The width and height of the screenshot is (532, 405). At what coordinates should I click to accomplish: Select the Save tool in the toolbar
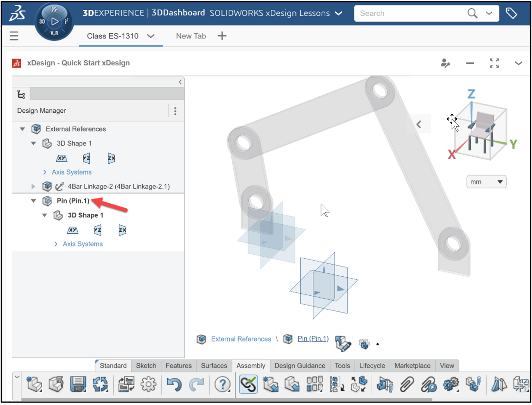78,385
